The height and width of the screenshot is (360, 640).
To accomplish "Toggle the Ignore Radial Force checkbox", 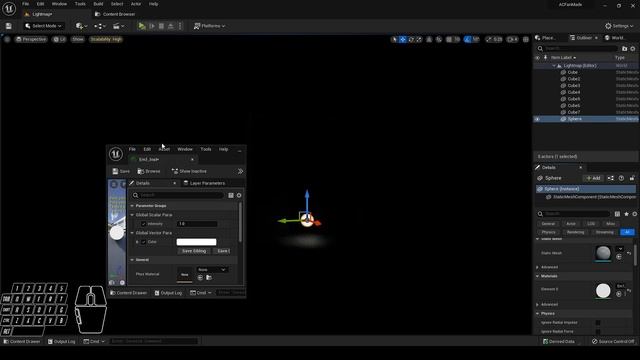I will click(598, 331).
